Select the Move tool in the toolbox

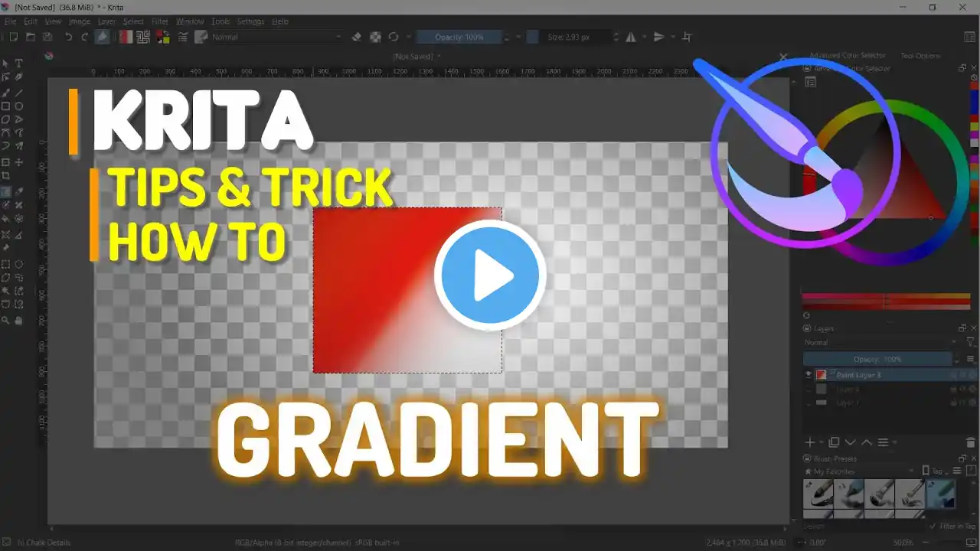[x=19, y=163]
